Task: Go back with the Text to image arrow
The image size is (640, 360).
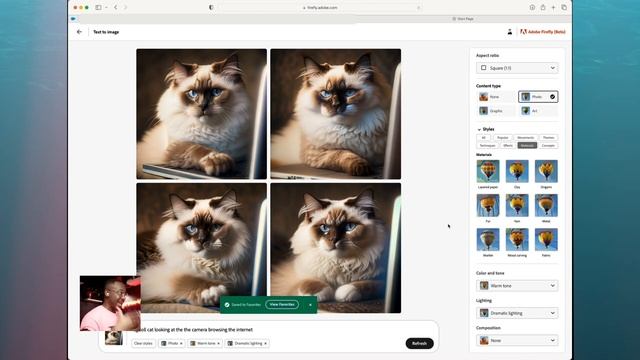Action: [79, 32]
